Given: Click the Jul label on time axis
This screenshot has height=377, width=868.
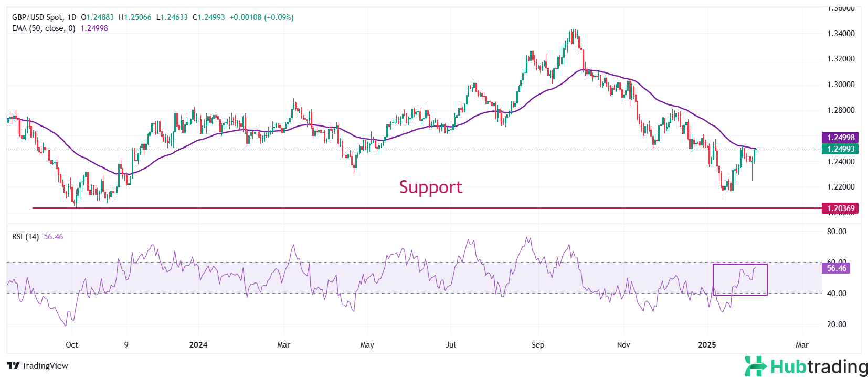Looking at the screenshot, I should [450, 345].
